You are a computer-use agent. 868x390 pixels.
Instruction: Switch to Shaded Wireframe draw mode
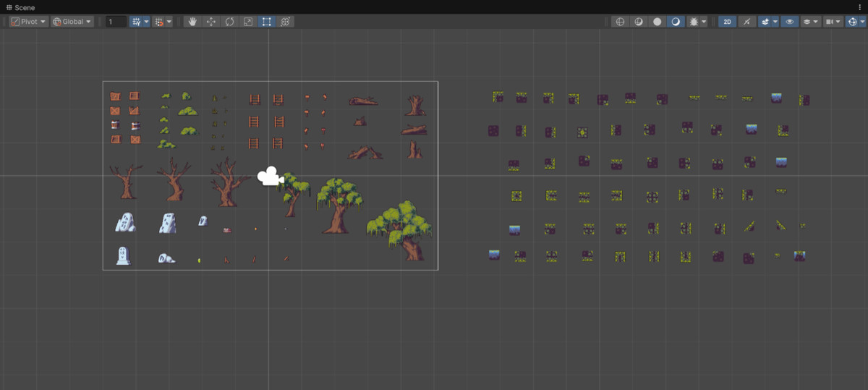point(639,22)
